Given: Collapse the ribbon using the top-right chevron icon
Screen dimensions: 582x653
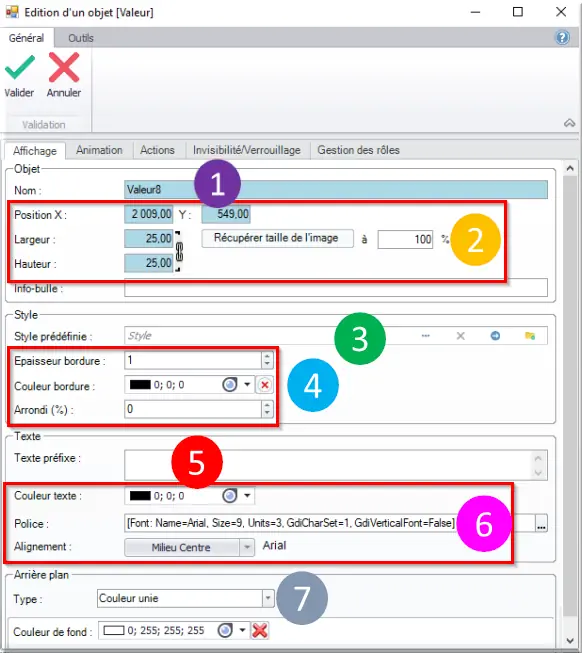Looking at the screenshot, I should point(569,123).
